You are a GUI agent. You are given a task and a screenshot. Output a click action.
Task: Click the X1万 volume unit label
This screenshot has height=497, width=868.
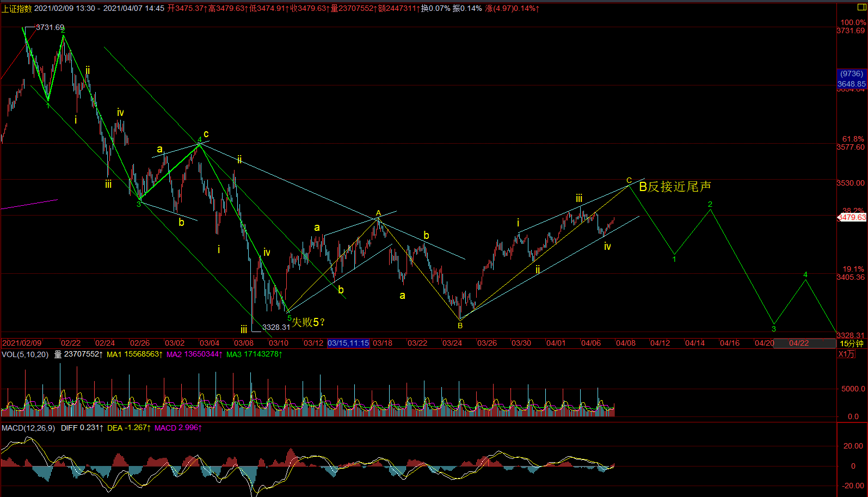tap(846, 354)
